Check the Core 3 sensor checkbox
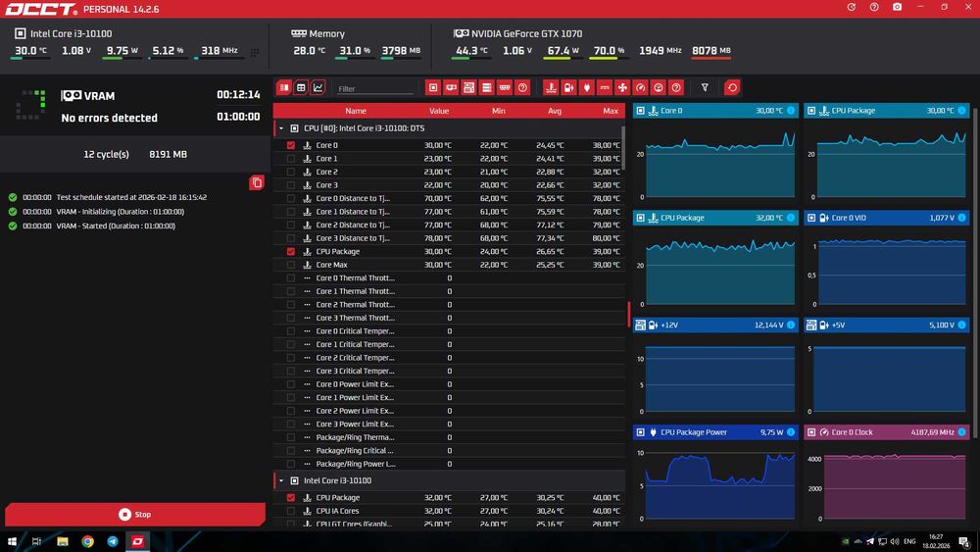 [291, 185]
